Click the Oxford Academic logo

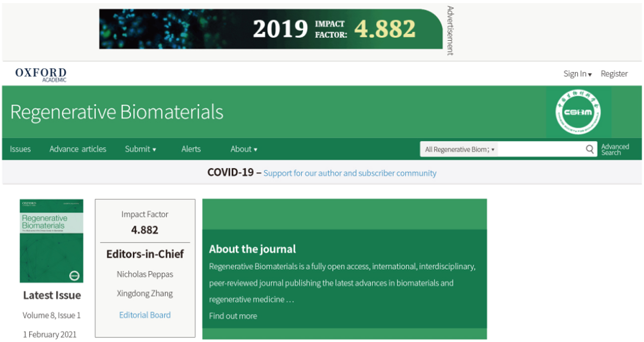41,74
